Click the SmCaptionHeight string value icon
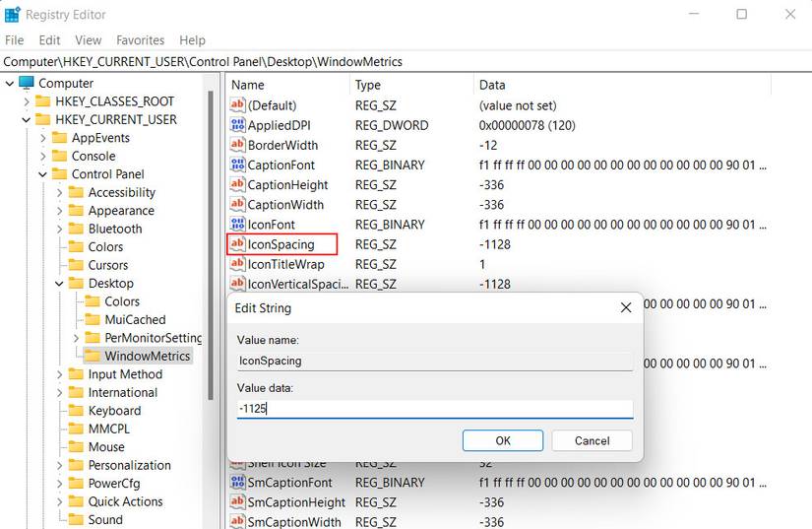Viewport: 812px width, 529px height. click(238, 501)
